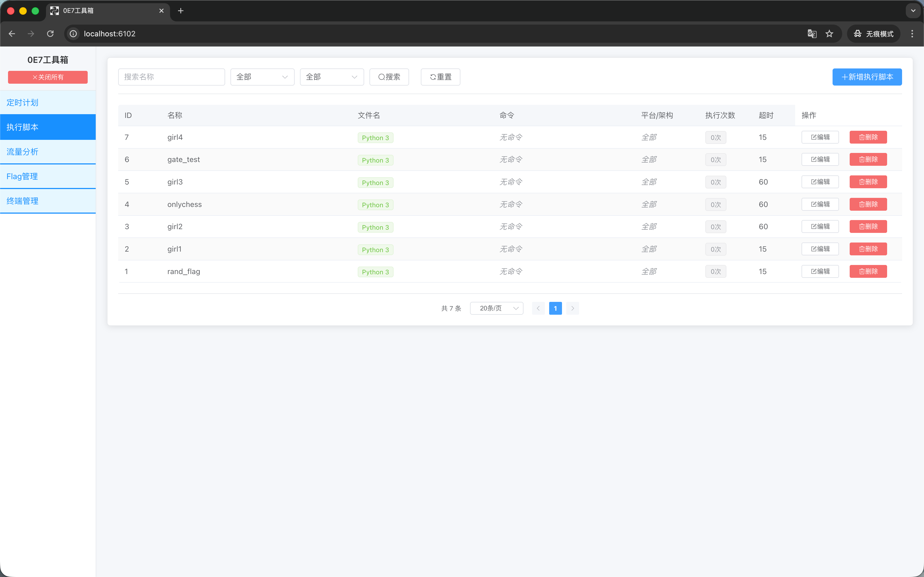Image resolution: width=924 pixels, height=577 pixels.
Task: Click the translate page icon in address bar
Action: pos(812,34)
